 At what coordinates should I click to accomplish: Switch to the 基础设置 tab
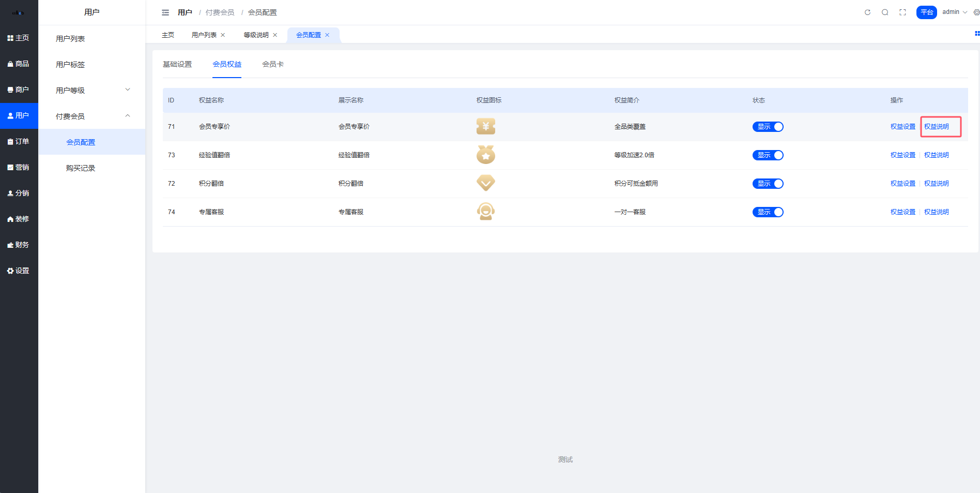[x=177, y=64]
